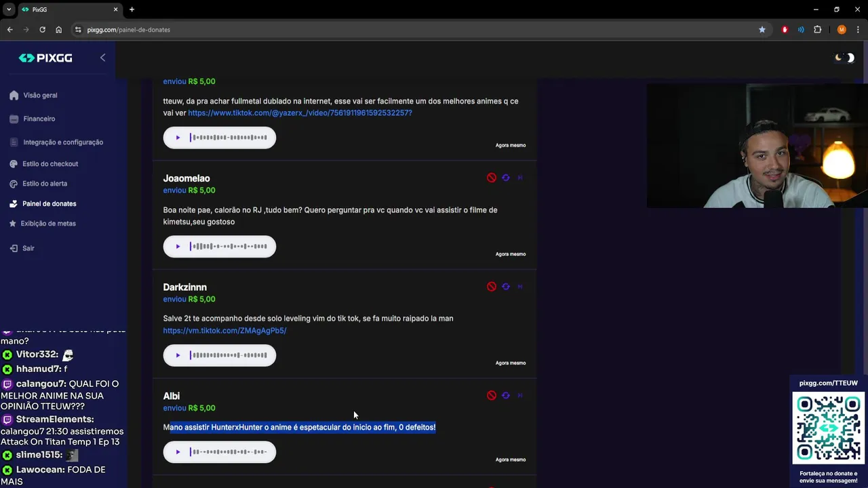Seek in Joaomelao's audio waveform
Screen dimensions: 868x488
coord(229,246)
